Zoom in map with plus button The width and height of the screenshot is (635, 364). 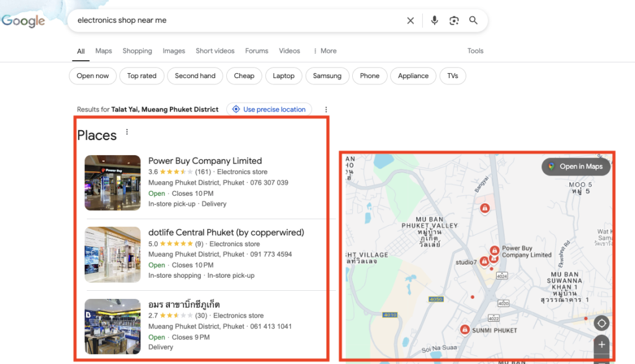pos(602,345)
